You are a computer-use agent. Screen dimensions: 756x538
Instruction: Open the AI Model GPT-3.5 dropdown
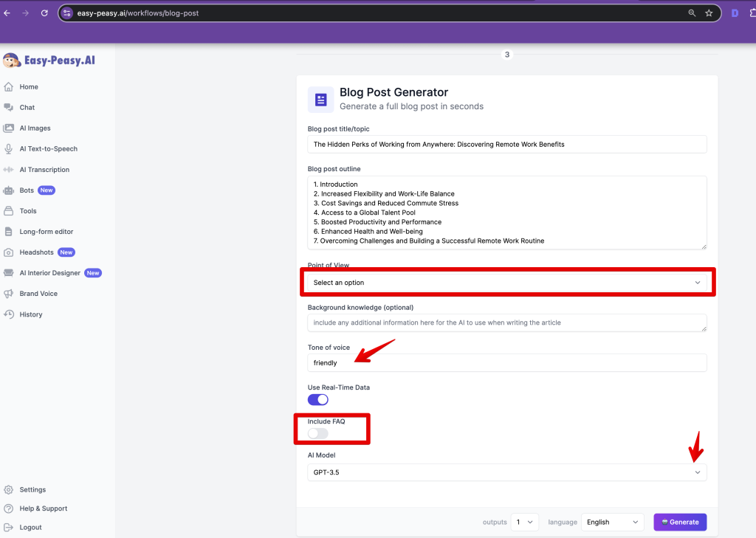point(506,472)
